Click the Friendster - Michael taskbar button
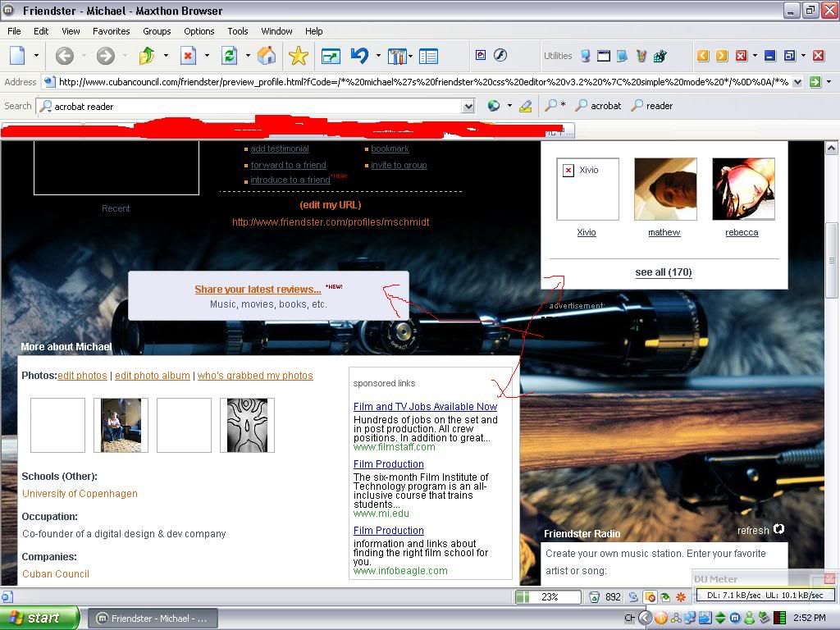 pyautogui.click(x=152, y=619)
